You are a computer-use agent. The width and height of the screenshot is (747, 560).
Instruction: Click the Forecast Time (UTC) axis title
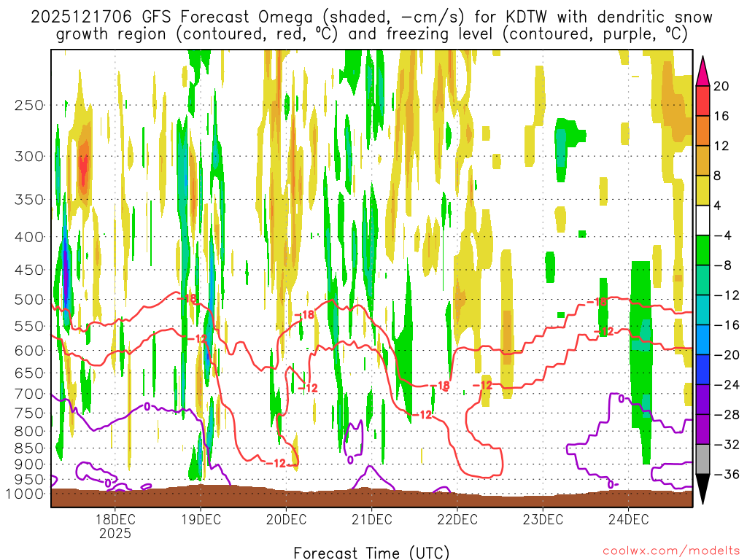click(371, 553)
